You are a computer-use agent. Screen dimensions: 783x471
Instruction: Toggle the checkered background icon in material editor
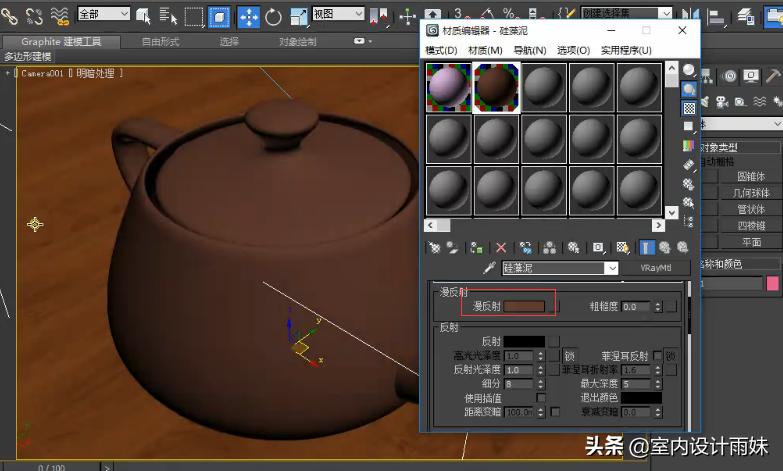[x=689, y=108]
